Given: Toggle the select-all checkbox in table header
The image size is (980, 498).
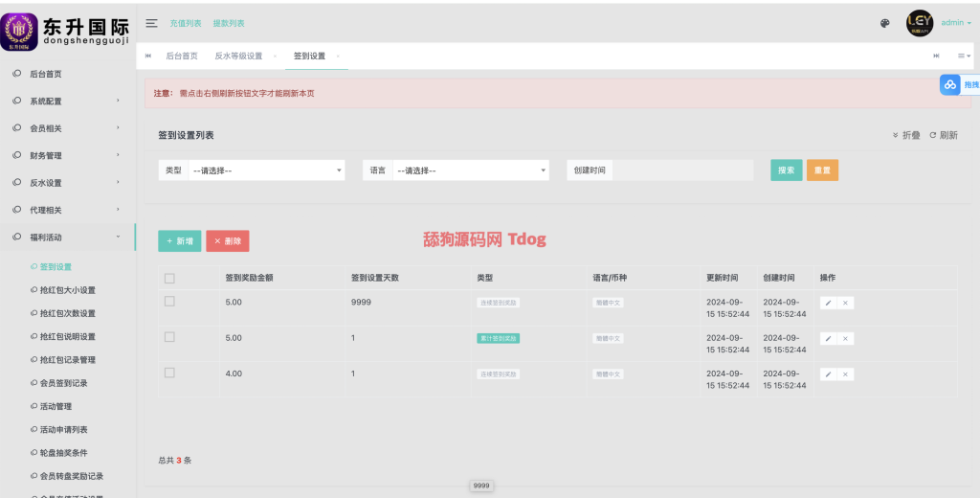Looking at the screenshot, I should [169, 279].
